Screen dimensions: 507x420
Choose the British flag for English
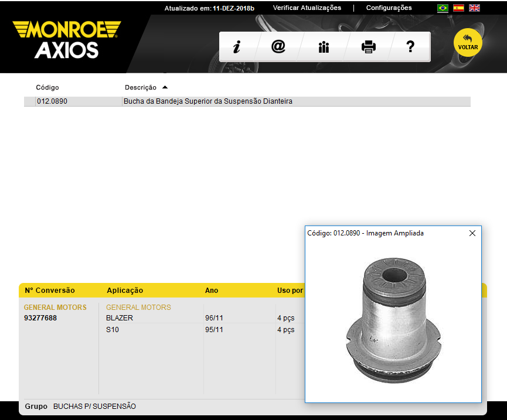pyautogui.click(x=474, y=8)
